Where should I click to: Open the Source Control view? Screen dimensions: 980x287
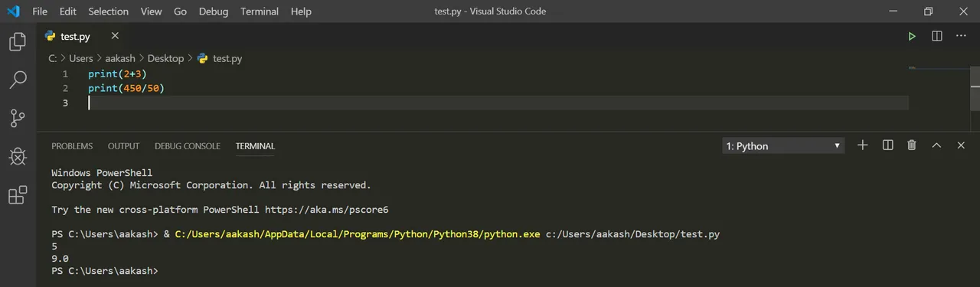(17, 118)
